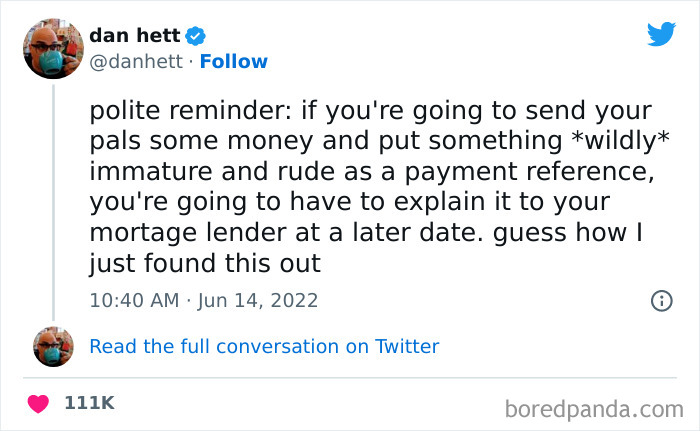Click the "dan hett" display name

(x=135, y=36)
